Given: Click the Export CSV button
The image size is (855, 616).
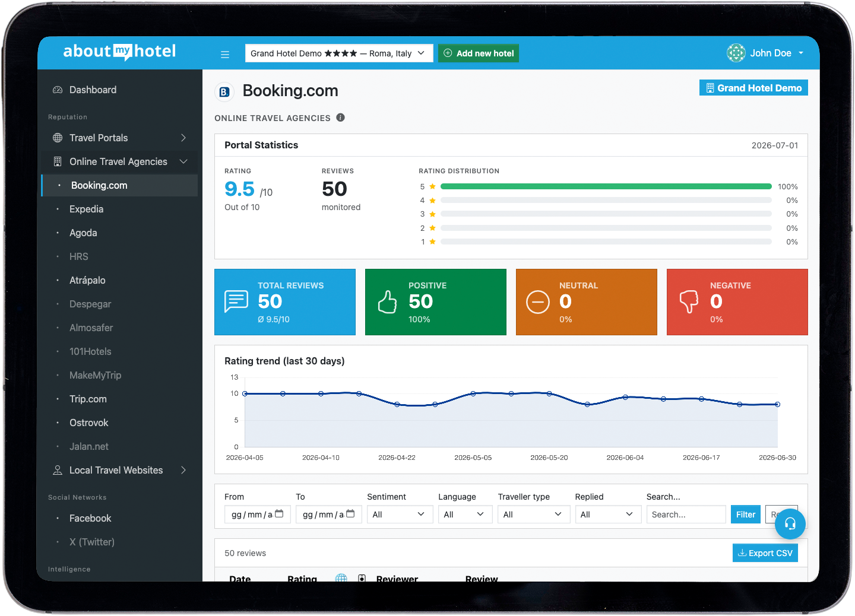Looking at the screenshot, I should point(765,553).
